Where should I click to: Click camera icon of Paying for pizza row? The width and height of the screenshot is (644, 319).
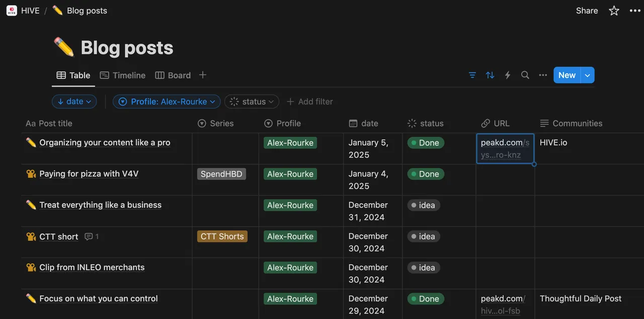coord(31,174)
